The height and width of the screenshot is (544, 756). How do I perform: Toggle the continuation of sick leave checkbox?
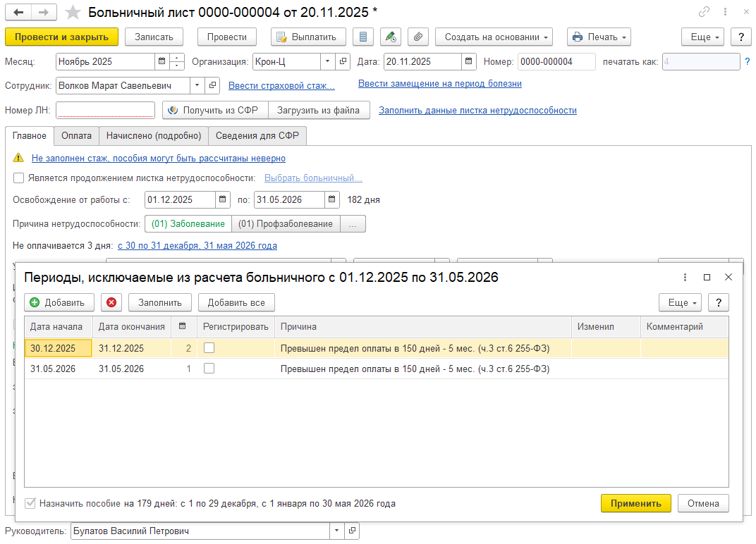click(19, 178)
